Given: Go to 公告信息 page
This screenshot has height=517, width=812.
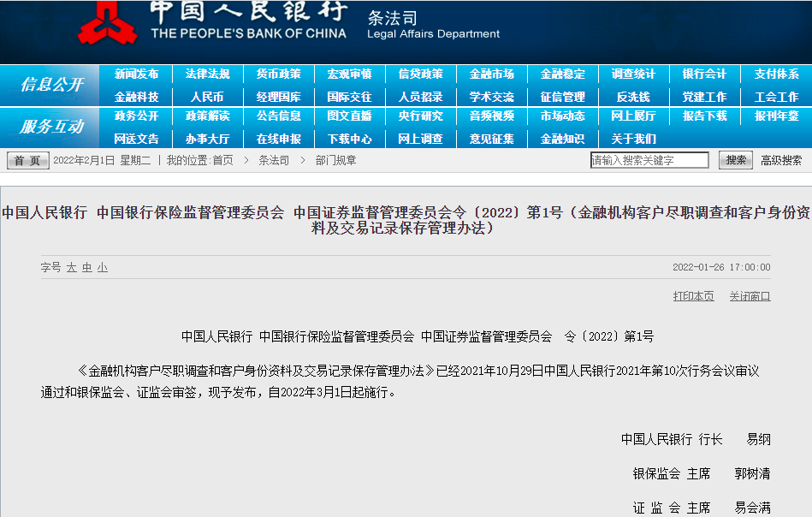Looking at the screenshot, I should point(279,116).
